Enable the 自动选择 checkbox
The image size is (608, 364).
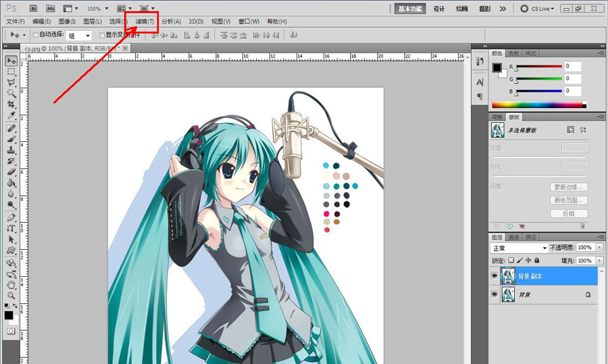coord(35,35)
